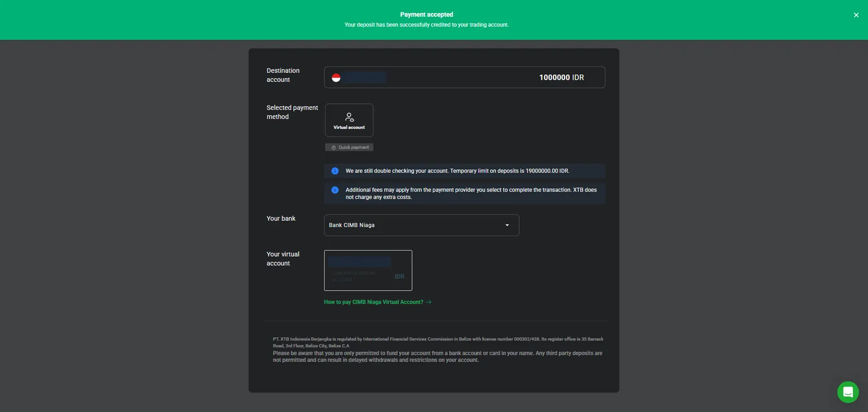The height and width of the screenshot is (412, 868).
Task: Click the dropdown arrow in Your bank field
Action: [x=507, y=225]
